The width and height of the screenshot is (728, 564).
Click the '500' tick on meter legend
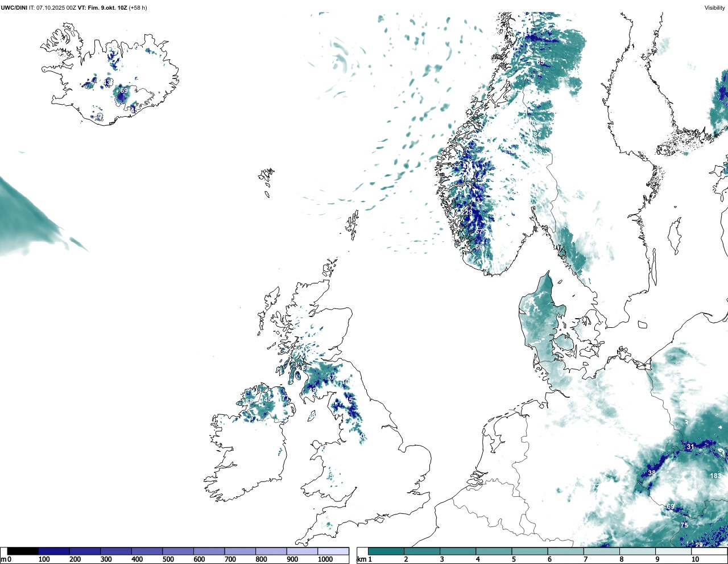tap(168, 559)
